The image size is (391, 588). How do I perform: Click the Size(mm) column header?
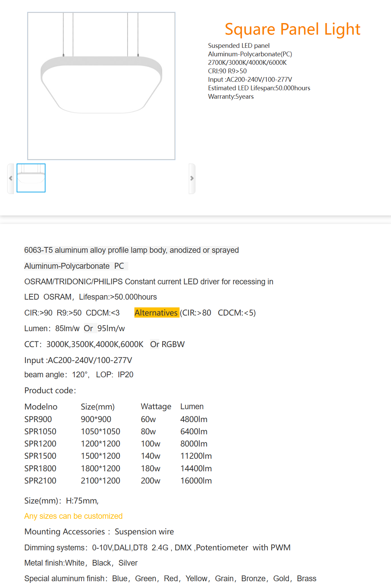(x=98, y=407)
